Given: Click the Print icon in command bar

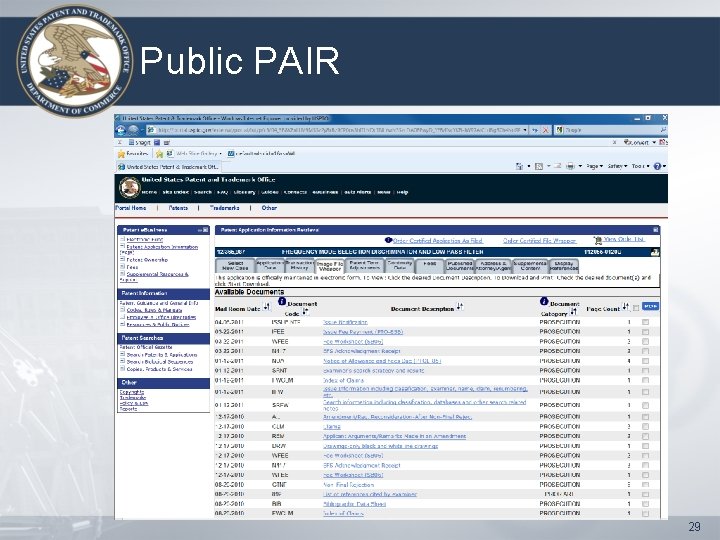Looking at the screenshot, I should (x=570, y=166).
